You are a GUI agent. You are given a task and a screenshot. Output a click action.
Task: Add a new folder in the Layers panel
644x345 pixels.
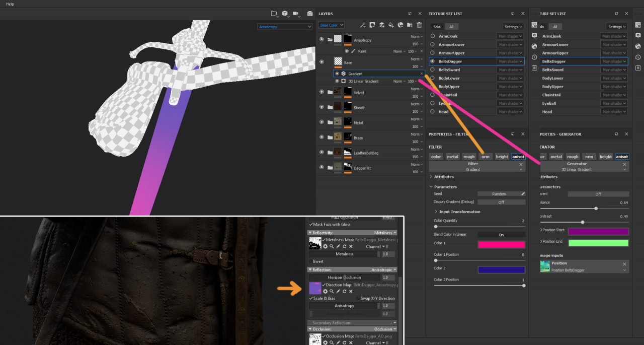coord(410,25)
